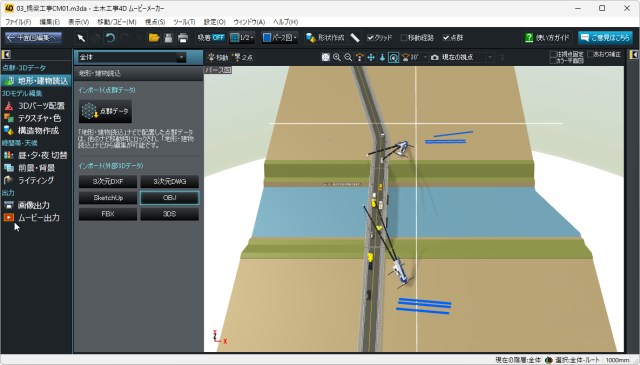Select ムービー出力 in the sidebar
The width and height of the screenshot is (640, 365).
coord(32,218)
